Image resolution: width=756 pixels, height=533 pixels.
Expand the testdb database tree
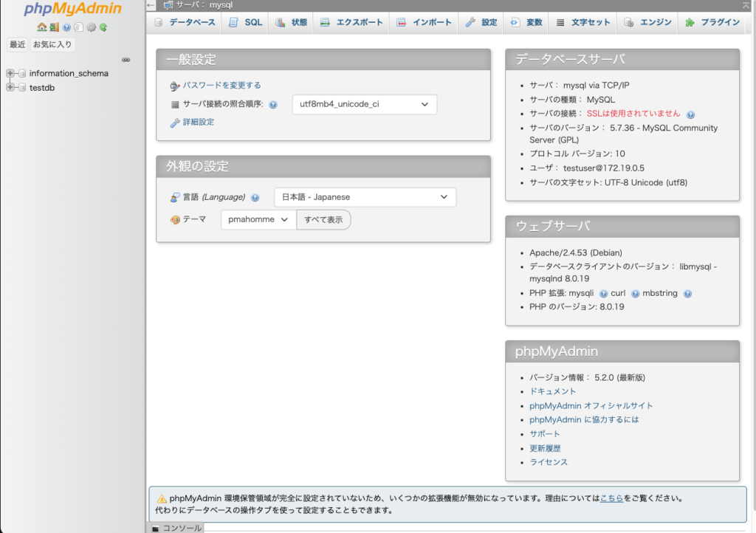click(10, 87)
